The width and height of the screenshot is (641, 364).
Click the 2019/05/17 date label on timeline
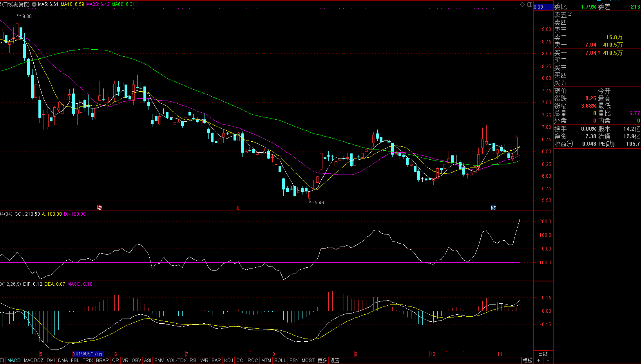[x=88, y=354]
